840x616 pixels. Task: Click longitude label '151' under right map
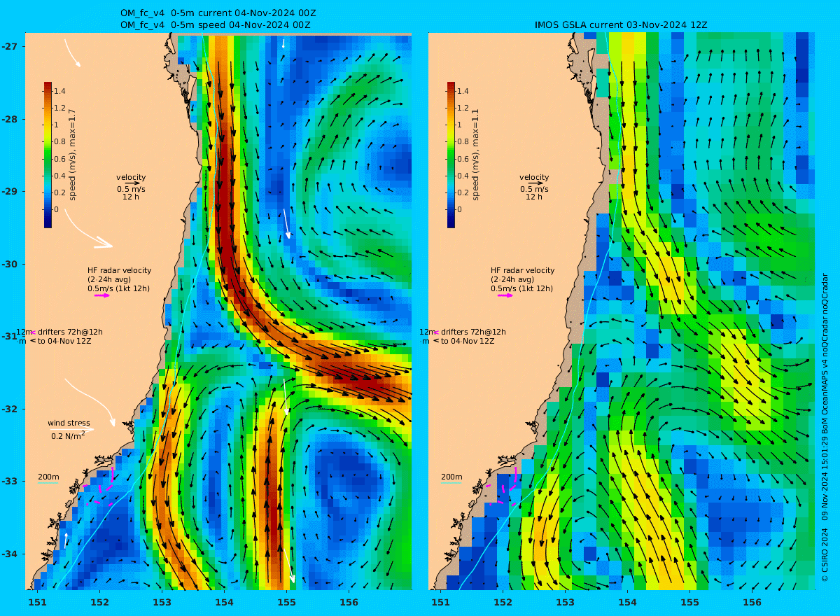(x=441, y=602)
